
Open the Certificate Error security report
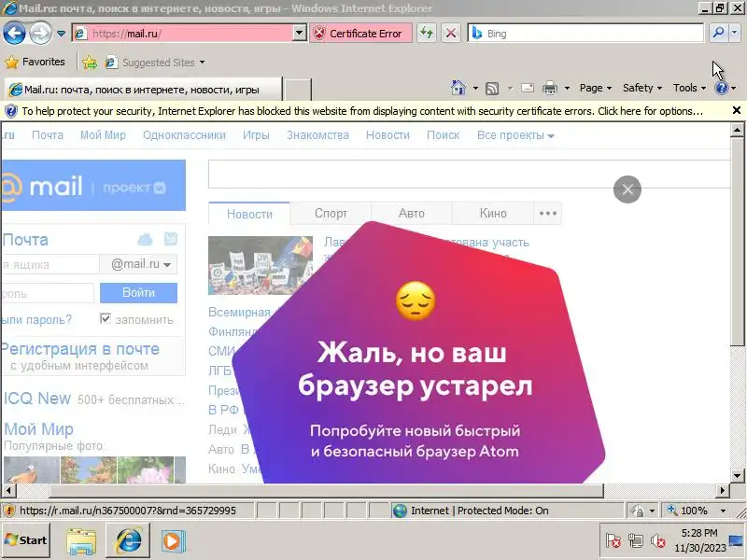pyautogui.click(x=360, y=34)
